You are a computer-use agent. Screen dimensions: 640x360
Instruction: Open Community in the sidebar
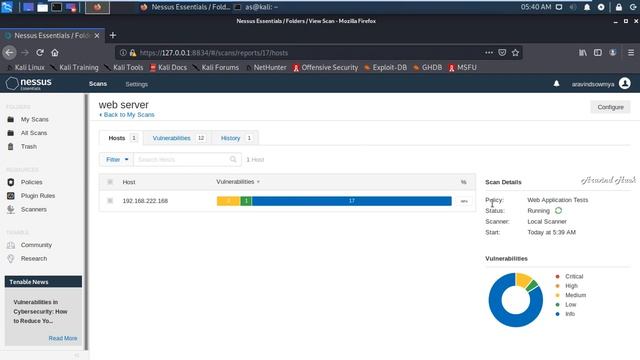(x=36, y=245)
